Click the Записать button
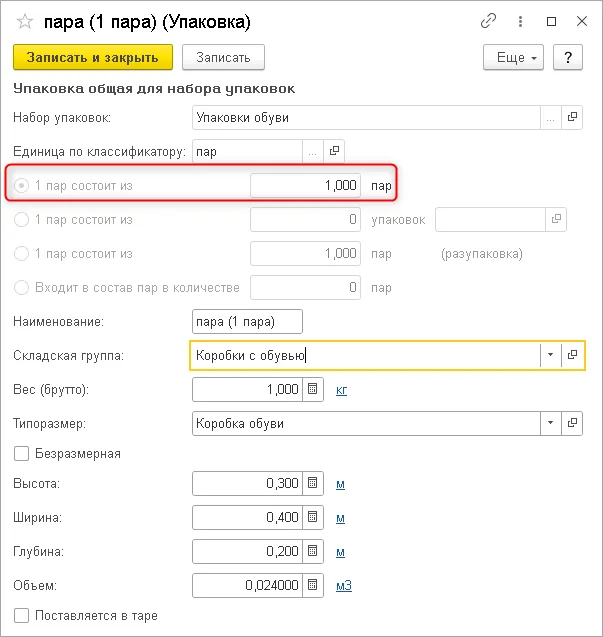This screenshot has height=637, width=603. 223,57
